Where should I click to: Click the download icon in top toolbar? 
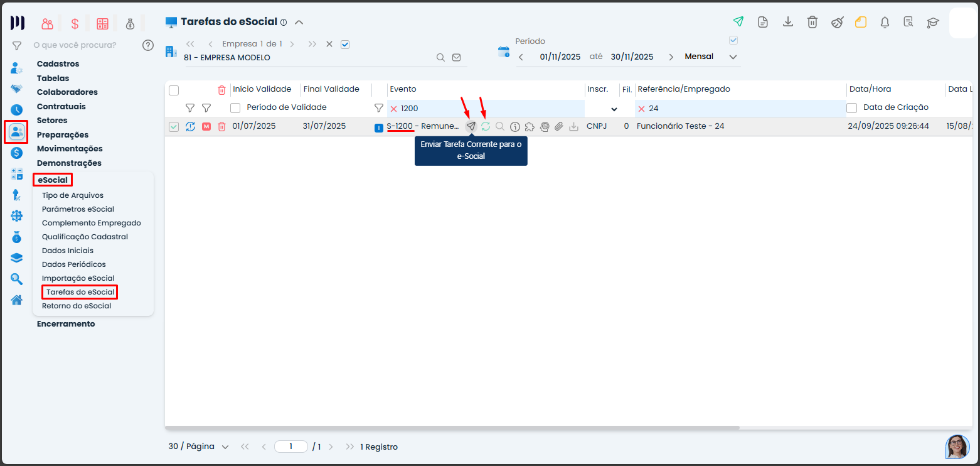[788, 22]
